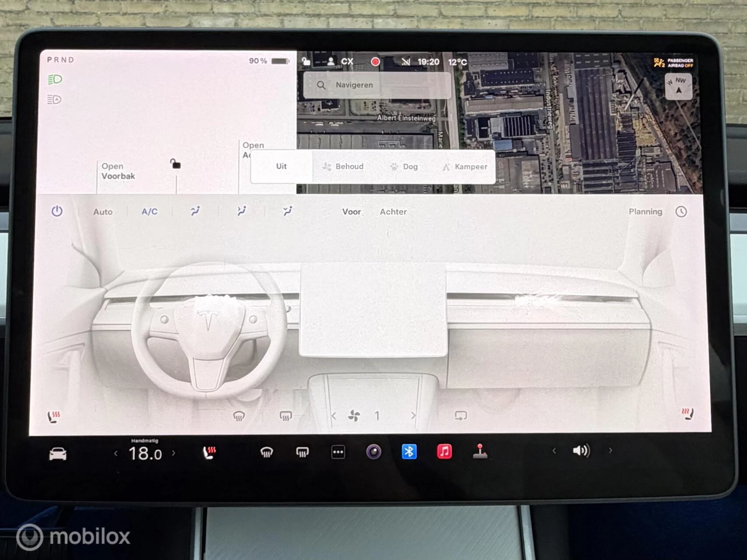Select Kampeer mode option
This screenshot has height=560, width=747.
(465, 167)
